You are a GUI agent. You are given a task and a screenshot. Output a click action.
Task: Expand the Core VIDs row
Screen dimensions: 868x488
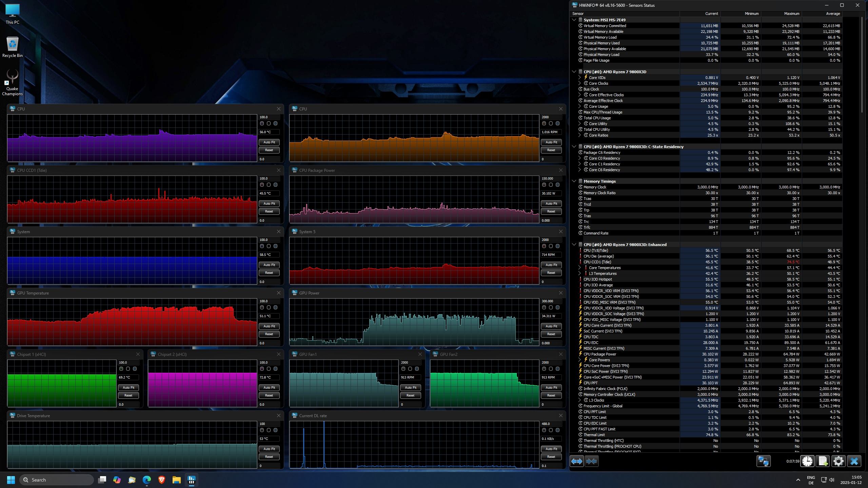pyautogui.click(x=579, y=77)
